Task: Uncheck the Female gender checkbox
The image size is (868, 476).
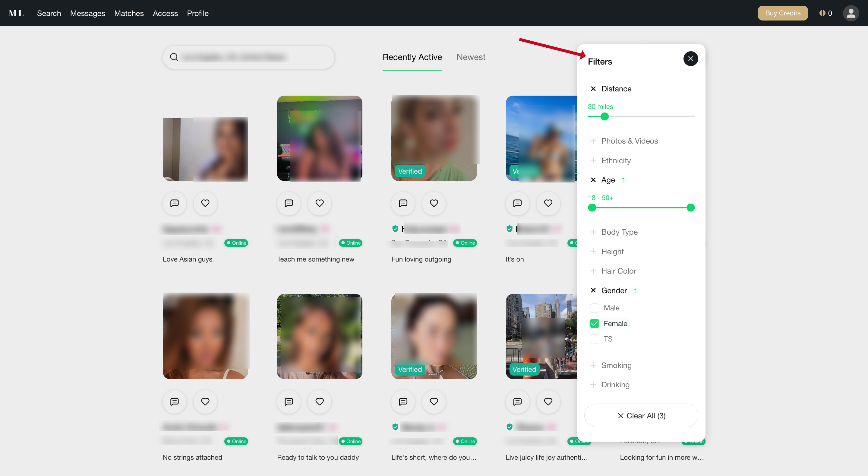Action: tap(594, 323)
